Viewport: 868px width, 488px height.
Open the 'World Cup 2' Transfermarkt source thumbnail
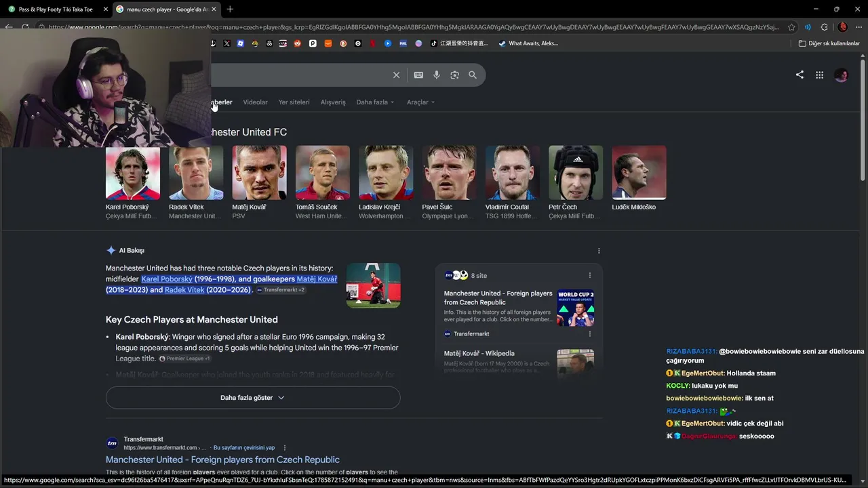576,308
